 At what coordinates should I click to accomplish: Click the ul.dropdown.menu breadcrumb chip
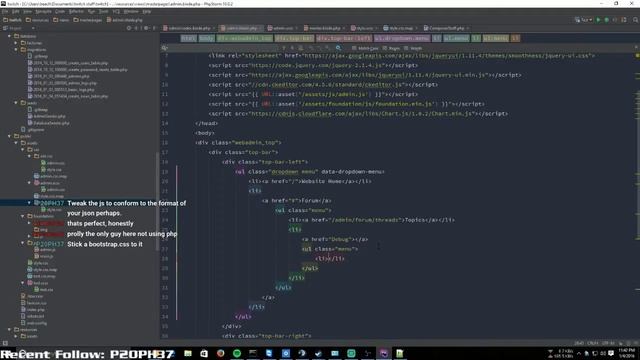coord(402,38)
